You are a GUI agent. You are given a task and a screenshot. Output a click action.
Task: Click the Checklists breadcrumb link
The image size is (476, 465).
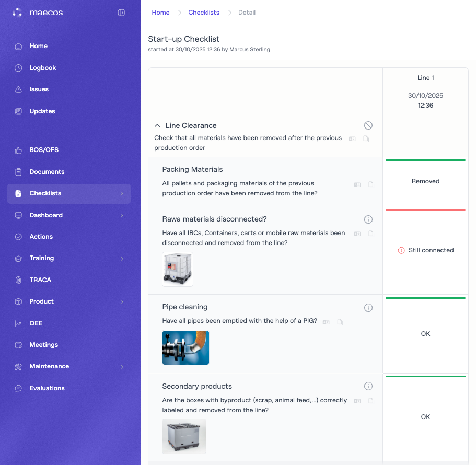coord(204,13)
